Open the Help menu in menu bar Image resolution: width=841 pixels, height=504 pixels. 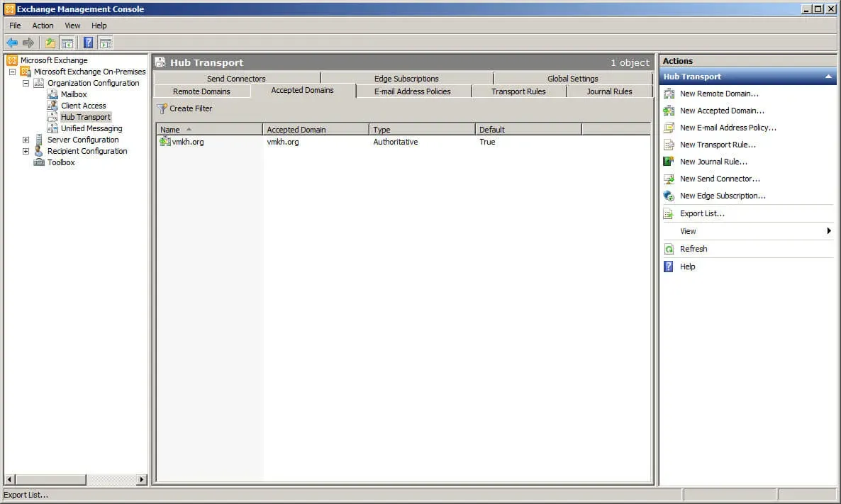pos(99,26)
